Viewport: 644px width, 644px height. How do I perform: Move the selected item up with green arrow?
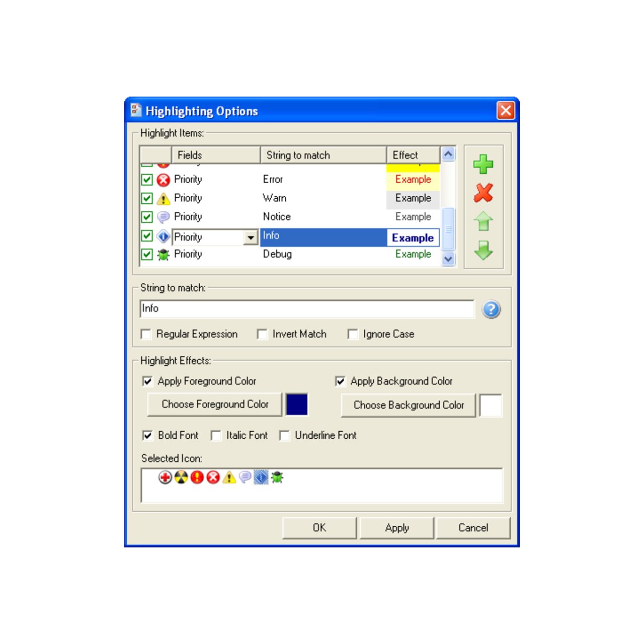(x=482, y=222)
